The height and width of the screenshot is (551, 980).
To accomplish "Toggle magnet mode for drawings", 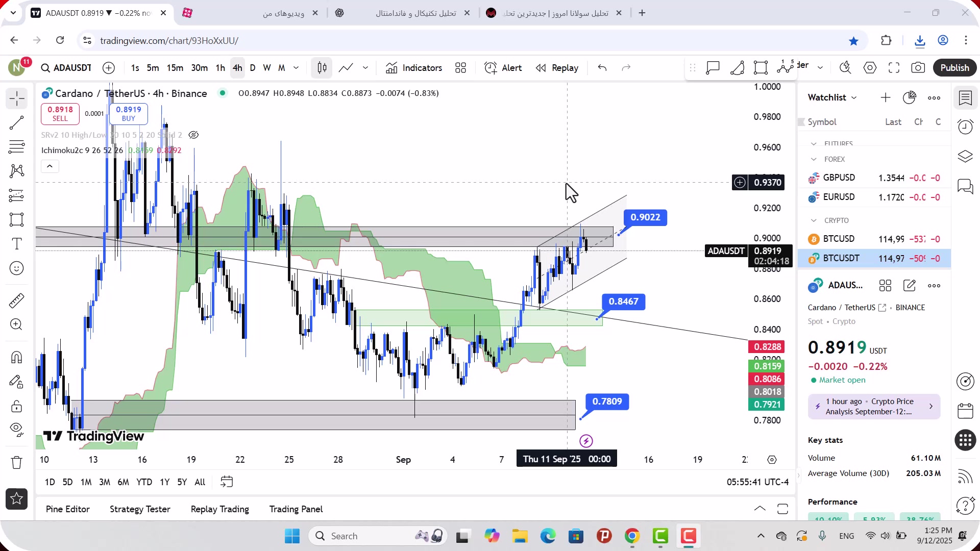I will click(x=17, y=357).
